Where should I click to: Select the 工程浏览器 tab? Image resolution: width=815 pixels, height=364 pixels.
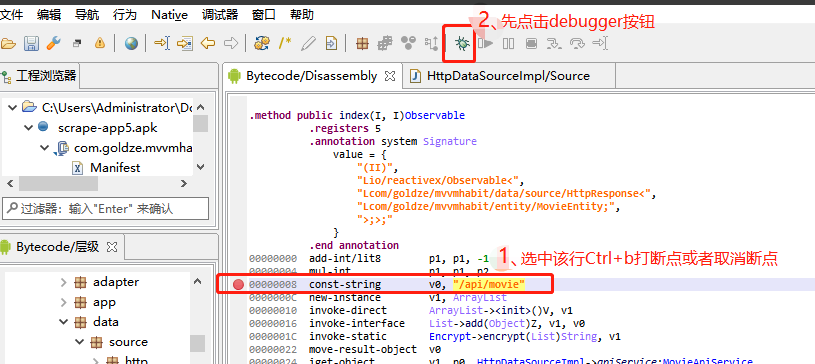40,76
